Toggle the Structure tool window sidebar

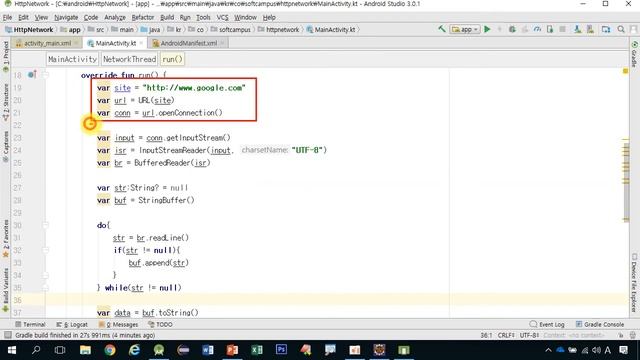coord(6,102)
